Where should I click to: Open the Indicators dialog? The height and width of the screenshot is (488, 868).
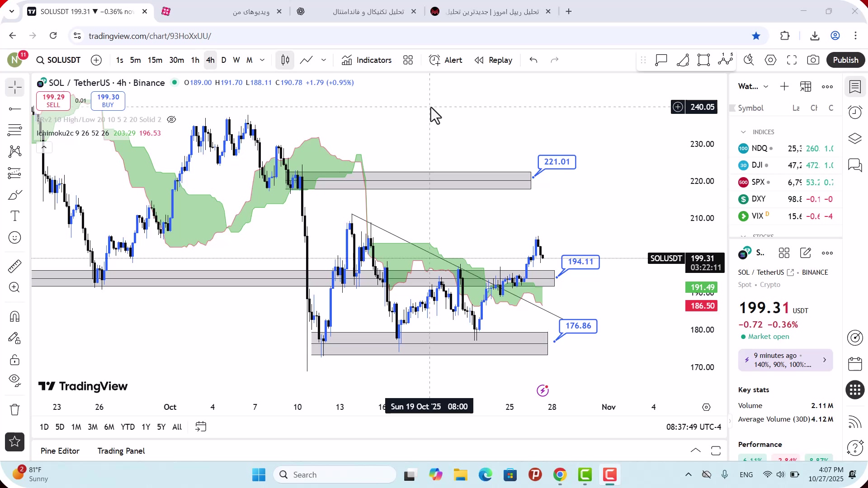[367, 60]
